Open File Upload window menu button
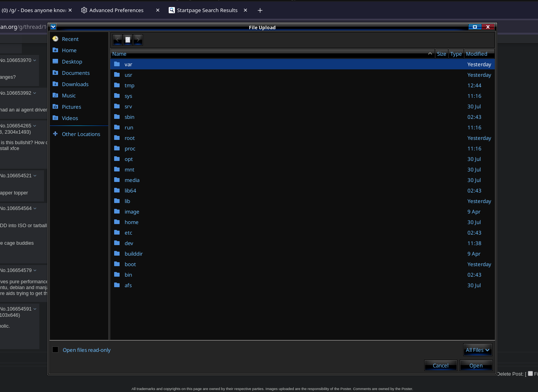The image size is (538, 392). point(53,27)
